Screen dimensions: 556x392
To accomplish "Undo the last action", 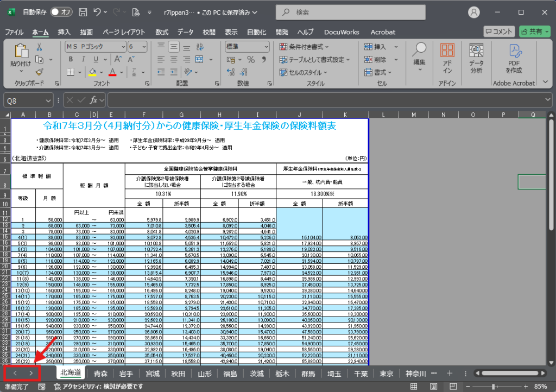I will tap(97, 12).
